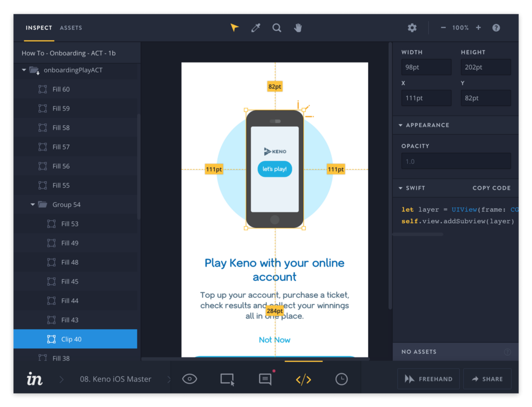Collapse the Appearance section
The image size is (532, 407).
tap(401, 125)
